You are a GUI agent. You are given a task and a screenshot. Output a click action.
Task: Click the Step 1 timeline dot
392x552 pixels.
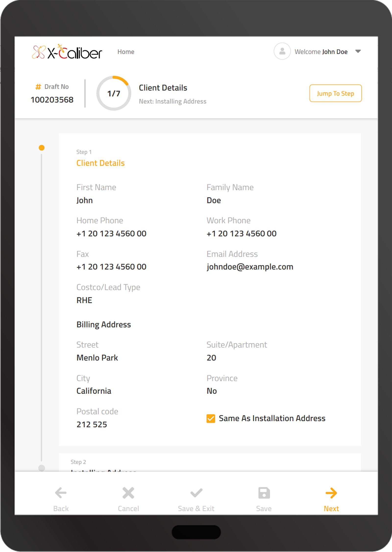tap(42, 148)
